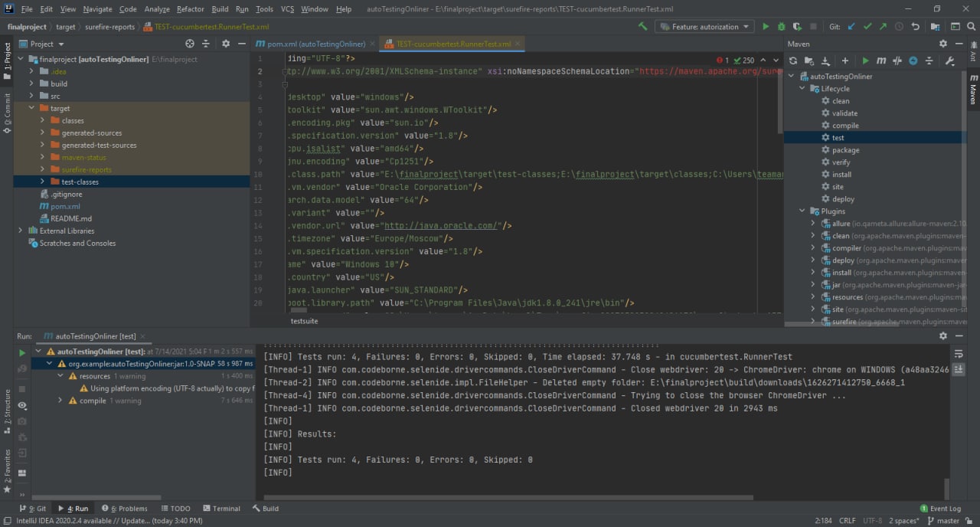Run the selected Maven build with green play
The width and height of the screenshot is (980, 527).
click(865, 61)
